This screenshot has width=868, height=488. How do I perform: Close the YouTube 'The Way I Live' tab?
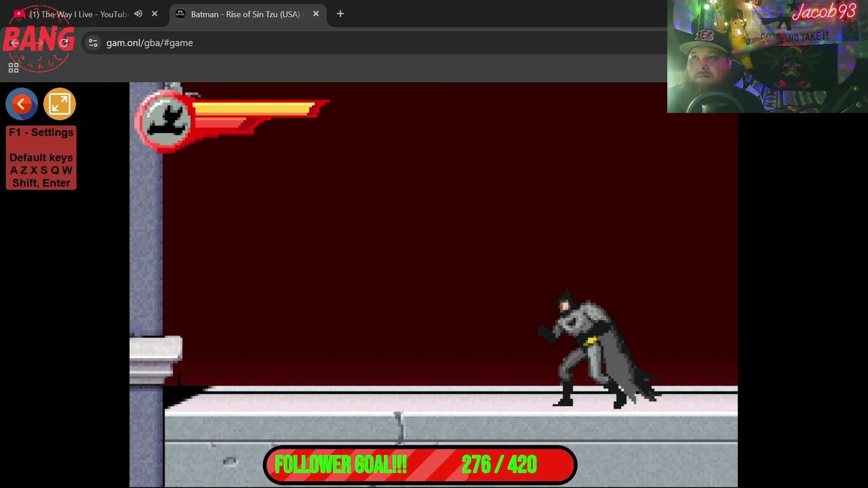click(155, 14)
